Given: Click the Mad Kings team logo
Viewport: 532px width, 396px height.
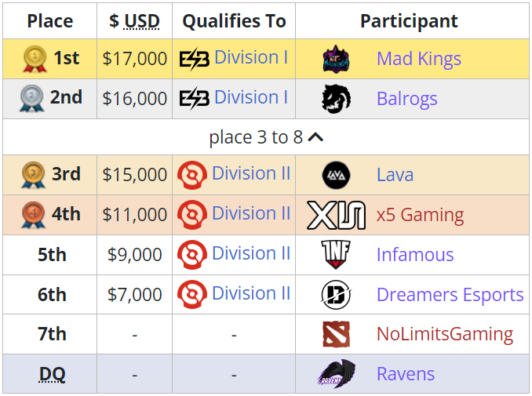Looking at the screenshot, I should [x=336, y=59].
